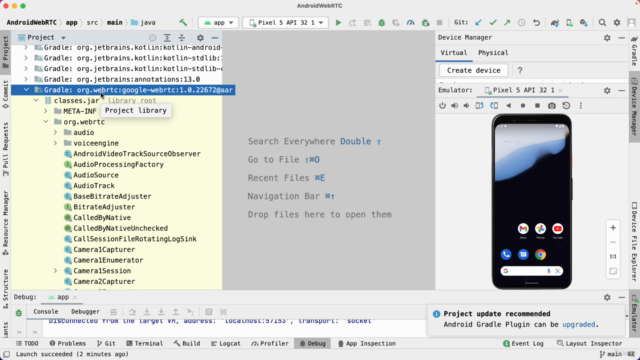Switch to Virtual devices tab
The image size is (640, 360).
453,53
